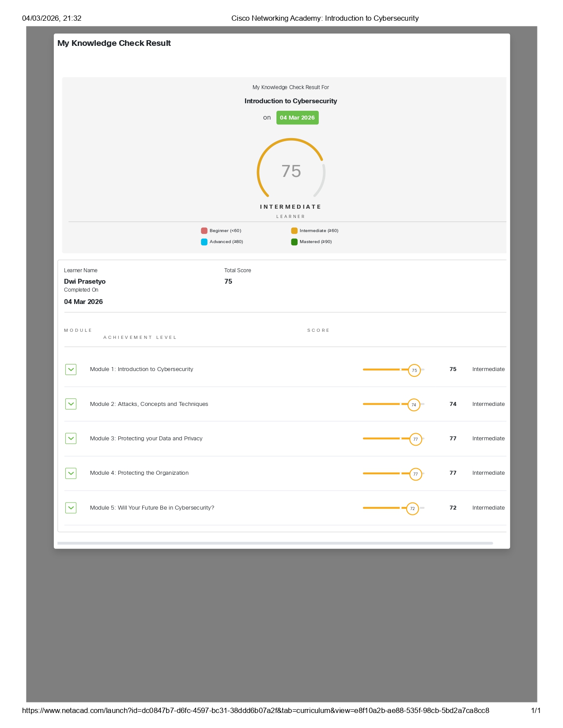
Task: Click Module 1 score slider knob showing 75
Action: tap(414, 370)
